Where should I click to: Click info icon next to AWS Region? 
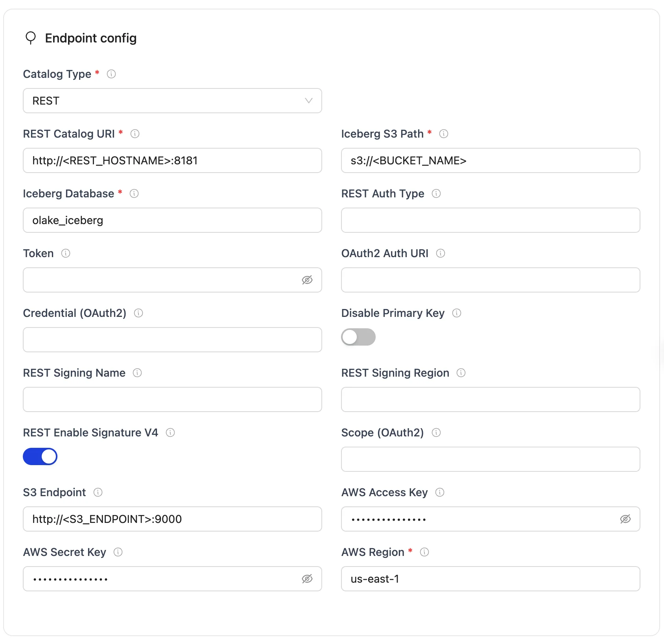click(424, 552)
